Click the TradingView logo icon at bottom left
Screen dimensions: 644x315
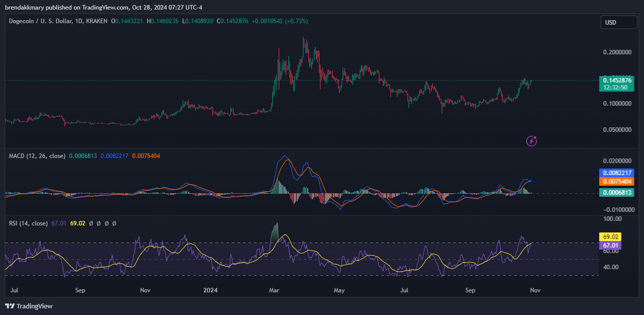coord(10,306)
